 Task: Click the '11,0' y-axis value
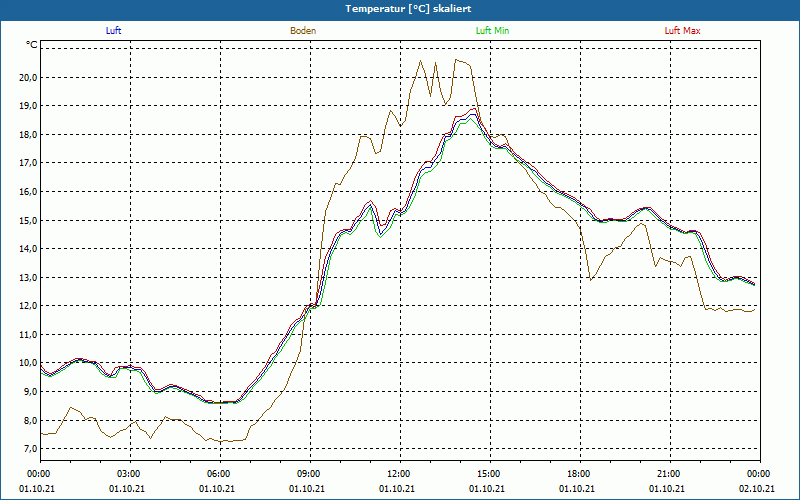(x=29, y=335)
